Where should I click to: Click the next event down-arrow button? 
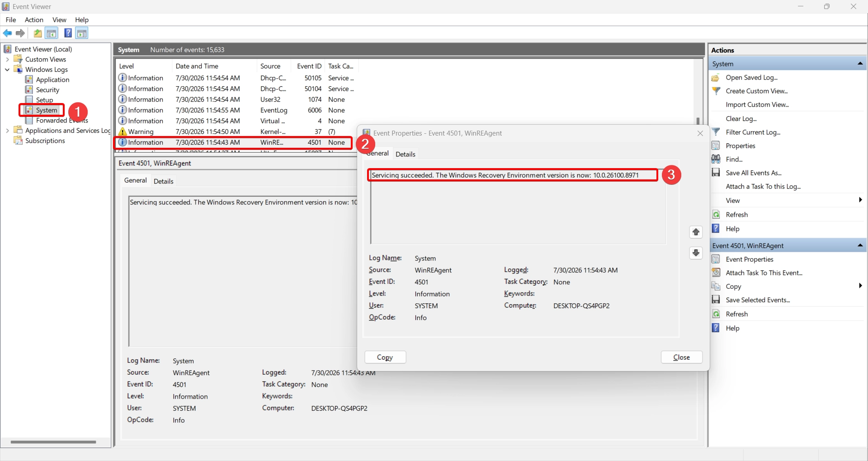(696, 253)
